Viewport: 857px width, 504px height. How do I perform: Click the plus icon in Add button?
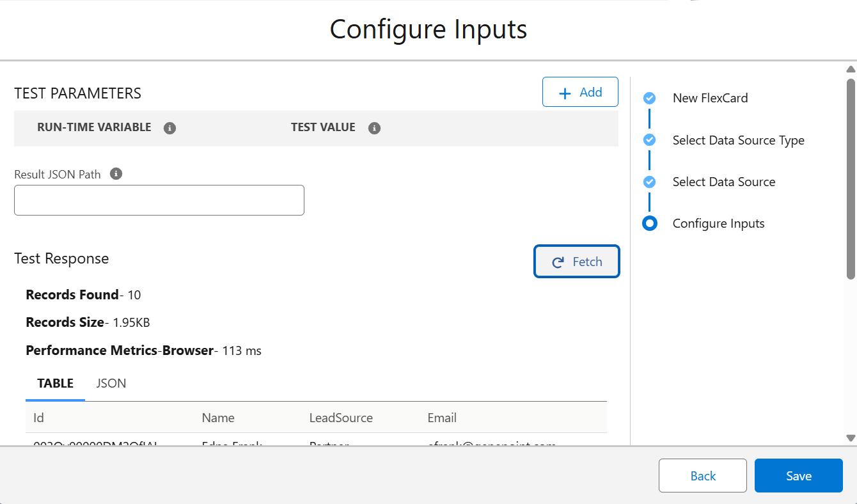tap(565, 93)
